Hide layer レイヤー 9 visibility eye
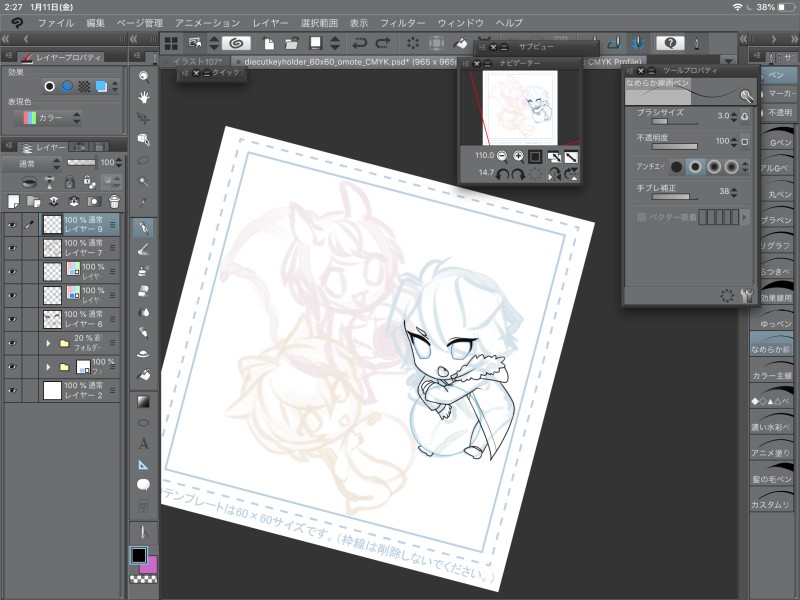 point(12,224)
